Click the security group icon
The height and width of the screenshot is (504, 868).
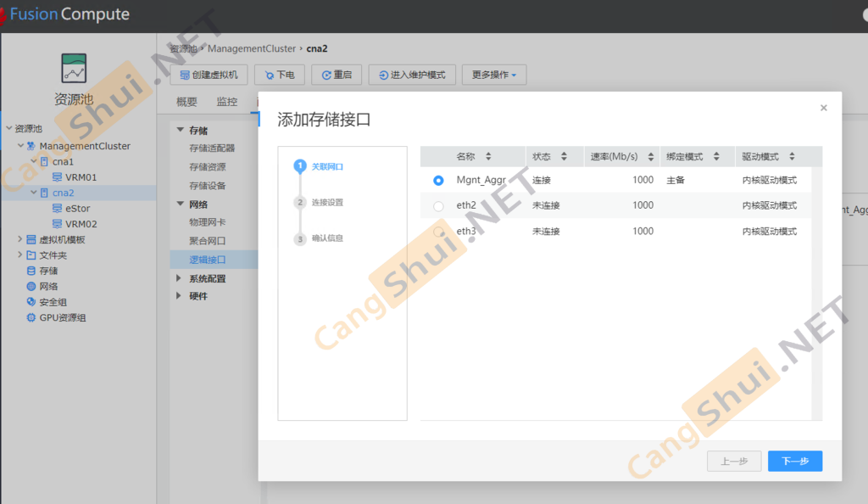(31, 302)
